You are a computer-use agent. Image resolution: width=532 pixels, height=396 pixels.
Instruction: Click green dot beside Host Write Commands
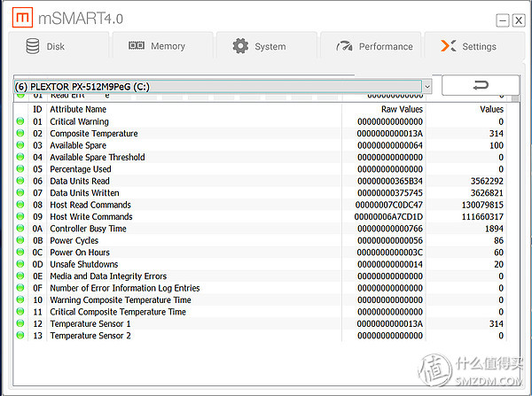point(20,216)
